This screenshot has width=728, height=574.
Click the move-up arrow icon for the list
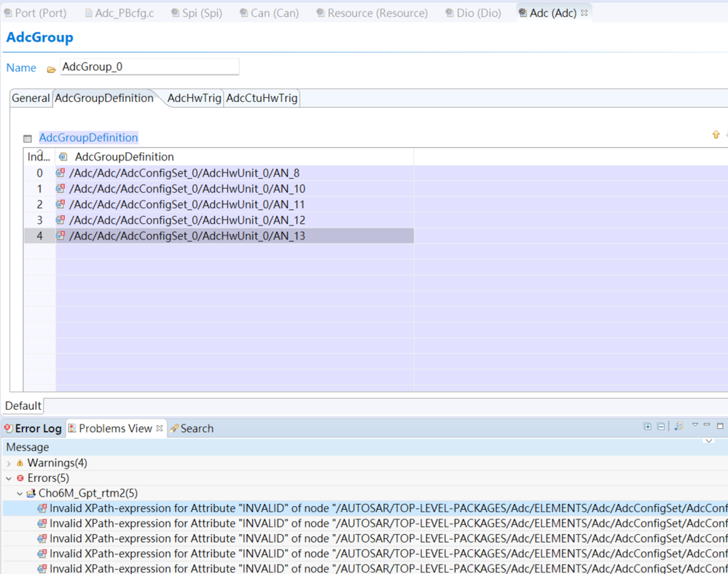[716, 135]
